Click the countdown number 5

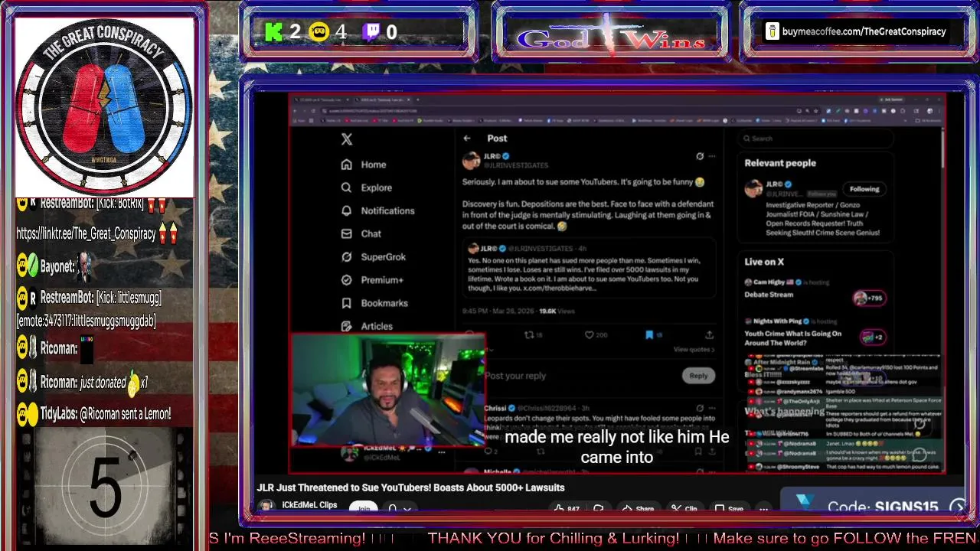tap(106, 486)
